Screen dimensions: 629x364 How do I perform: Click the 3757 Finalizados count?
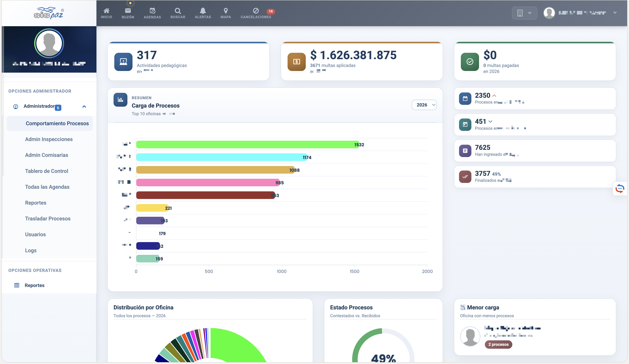pyautogui.click(x=482, y=173)
